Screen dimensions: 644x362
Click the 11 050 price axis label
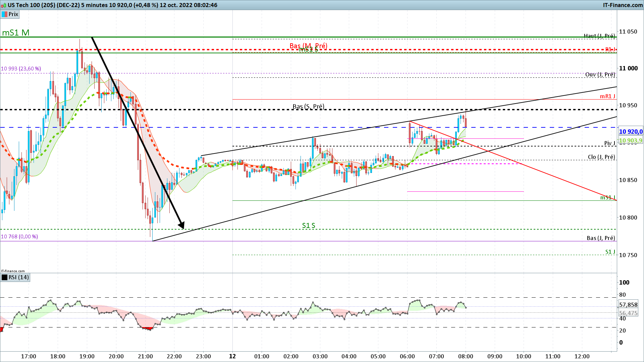[x=628, y=32]
